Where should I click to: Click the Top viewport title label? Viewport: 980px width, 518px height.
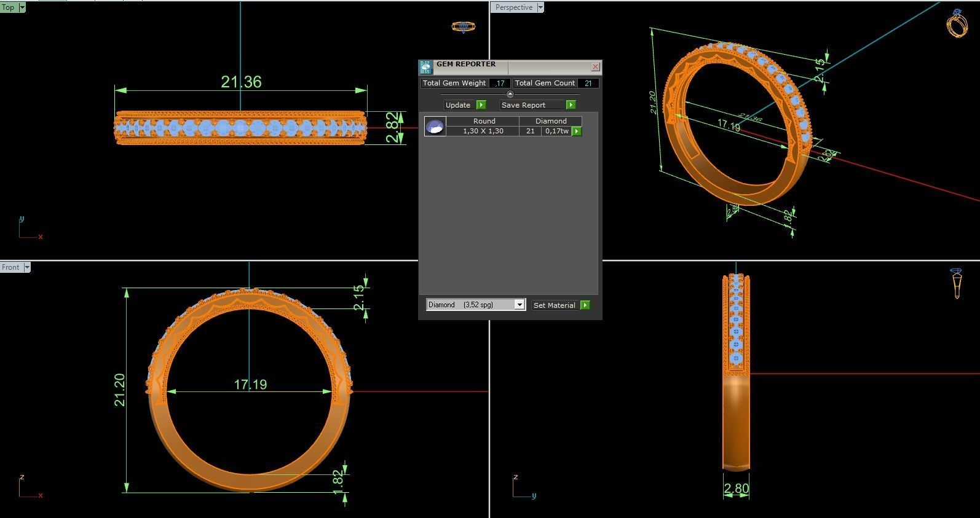[9, 7]
